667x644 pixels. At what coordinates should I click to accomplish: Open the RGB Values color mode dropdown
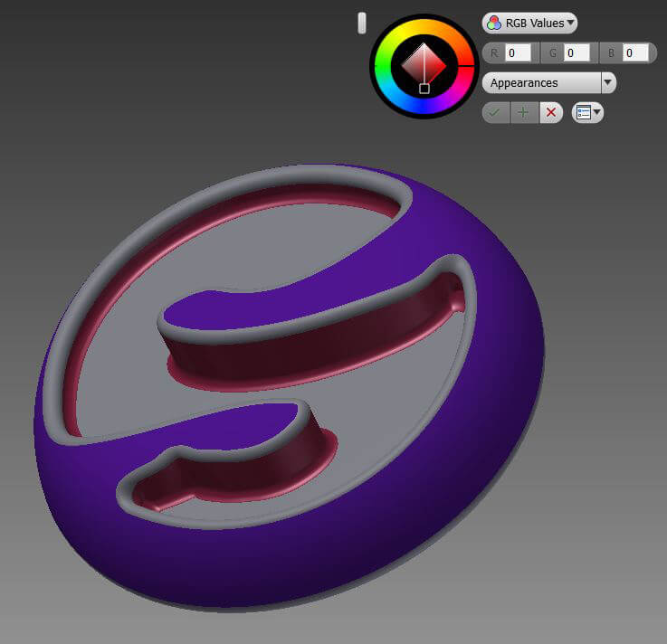tap(529, 23)
